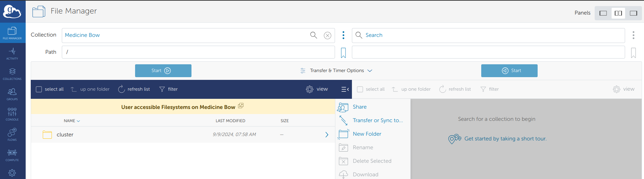Start transfer from the left pane
Screen dimensions: 644x179
[x=163, y=71]
